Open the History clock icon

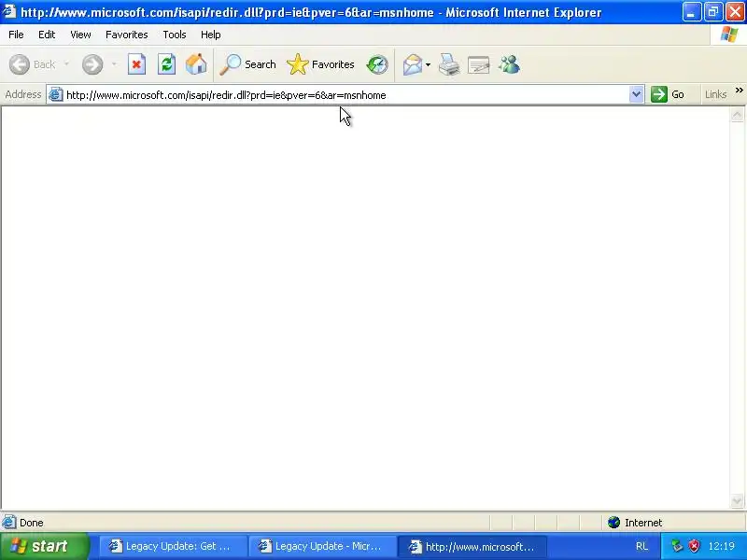click(x=377, y=64)
